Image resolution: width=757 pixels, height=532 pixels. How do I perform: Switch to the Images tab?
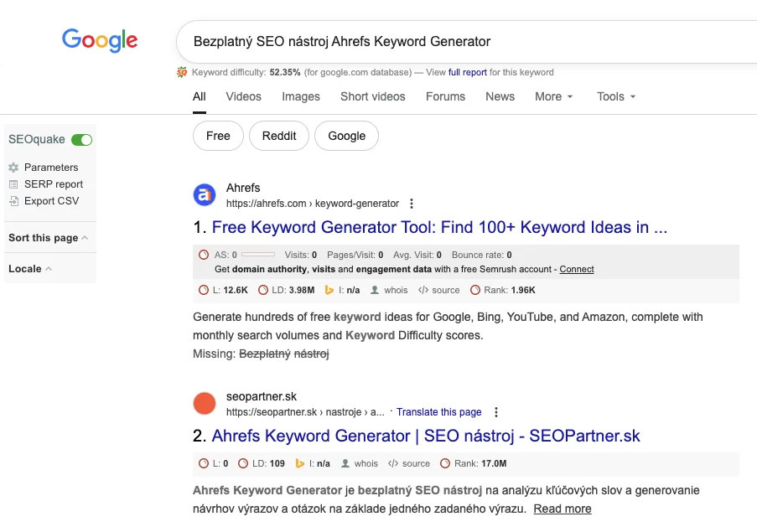(x=301, y=96)
